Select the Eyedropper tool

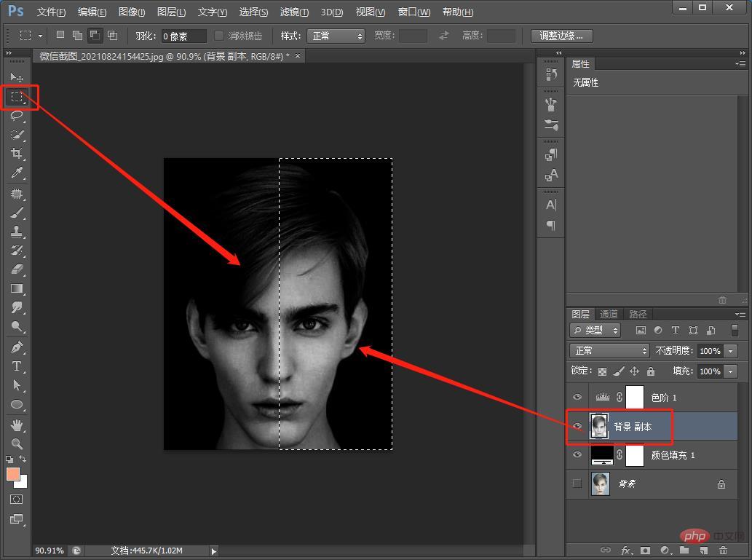[17, 173]
